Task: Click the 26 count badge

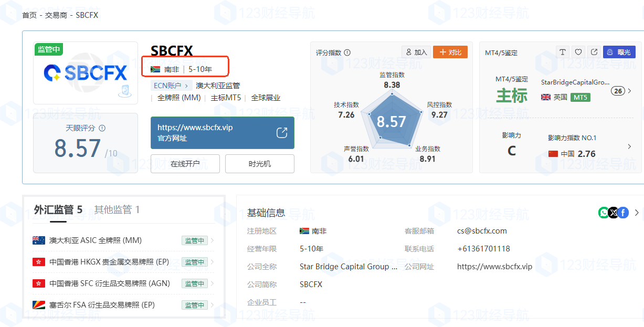Action: click(618, 91)
